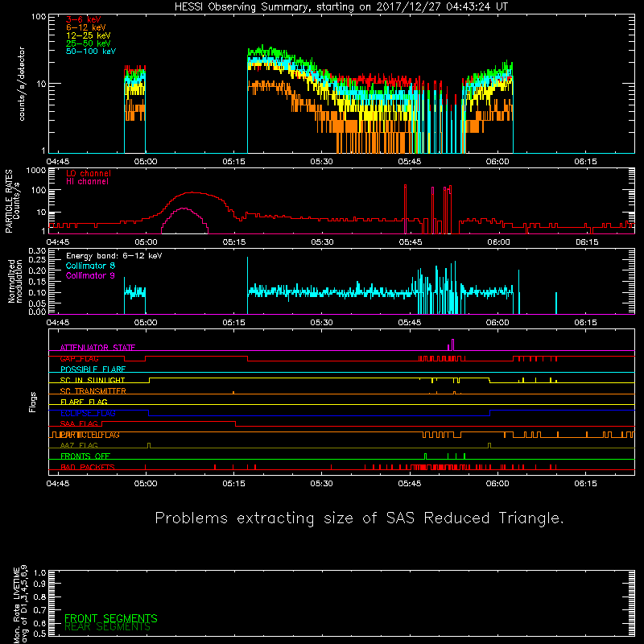Click the yellow 12-25 keV legend label

(89, 35)
